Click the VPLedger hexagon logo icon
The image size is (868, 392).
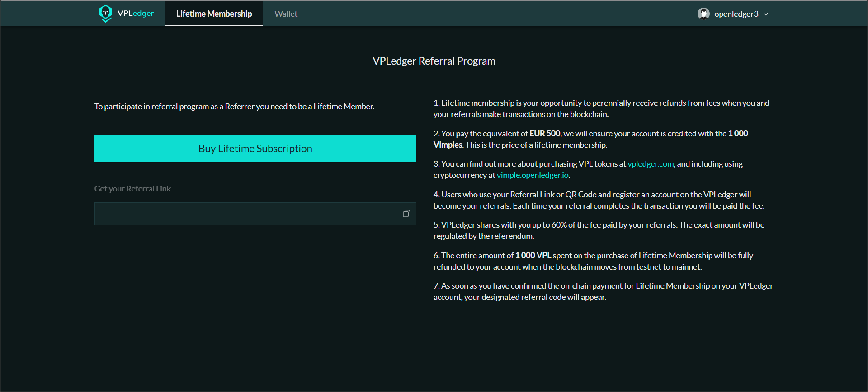pos(105,13)
